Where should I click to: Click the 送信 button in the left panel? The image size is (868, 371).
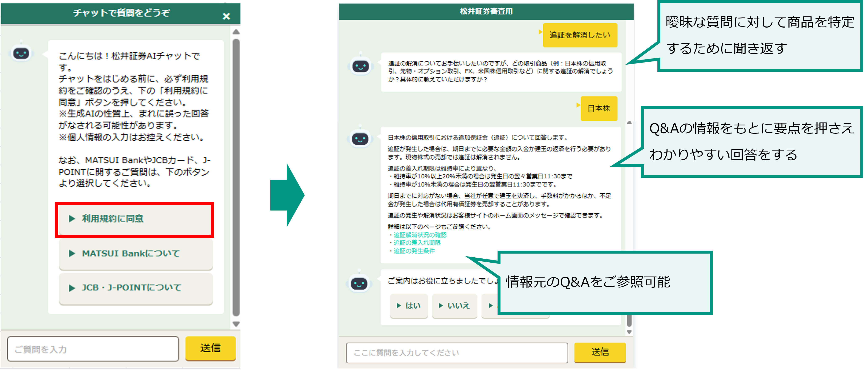tap(211, 349)
